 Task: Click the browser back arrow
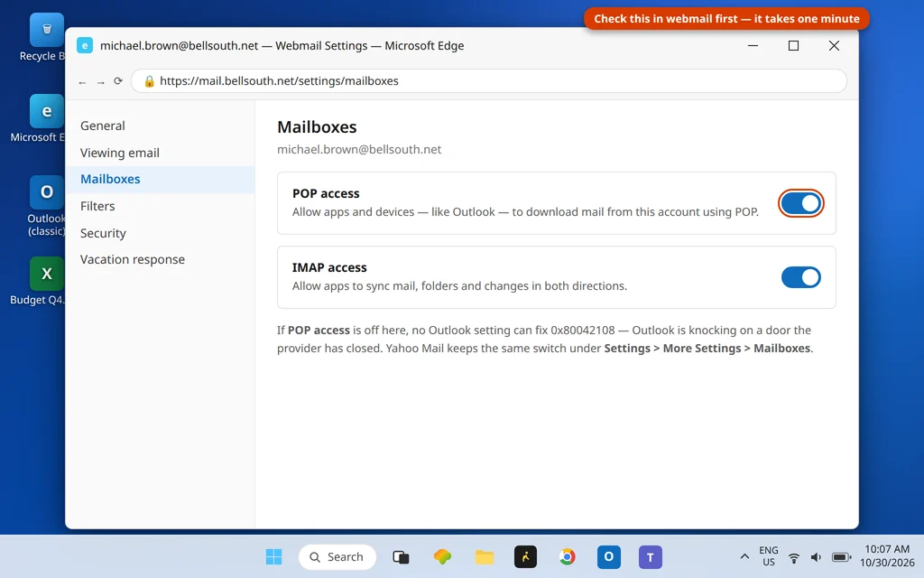click(x=82, y=82)
